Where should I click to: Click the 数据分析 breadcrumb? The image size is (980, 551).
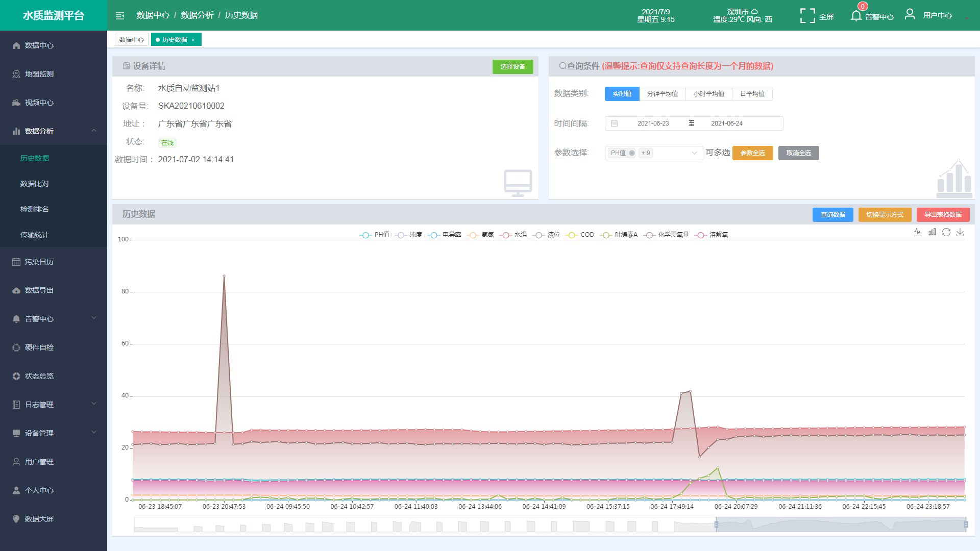197,15
